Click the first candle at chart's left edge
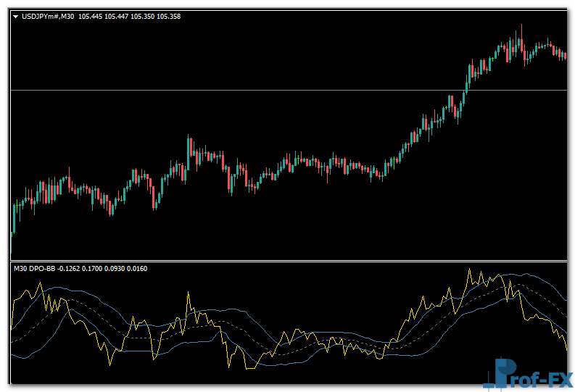The width and height of the screenshot is (575, 392). (x=13, y=221)
